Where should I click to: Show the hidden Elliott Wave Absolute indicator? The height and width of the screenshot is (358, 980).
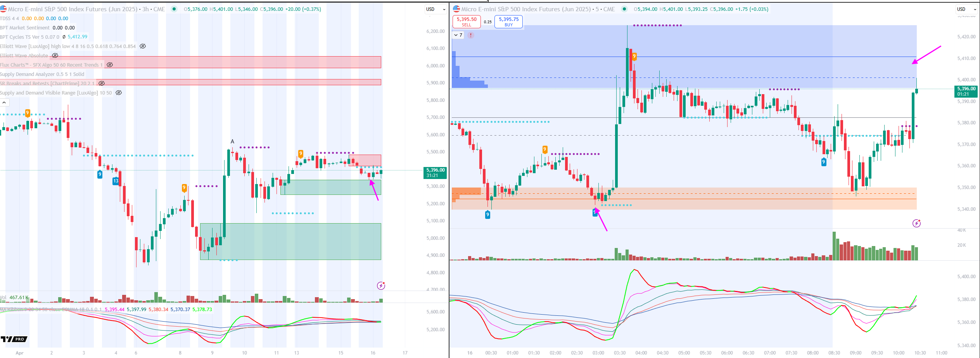[x=55, y=55]
